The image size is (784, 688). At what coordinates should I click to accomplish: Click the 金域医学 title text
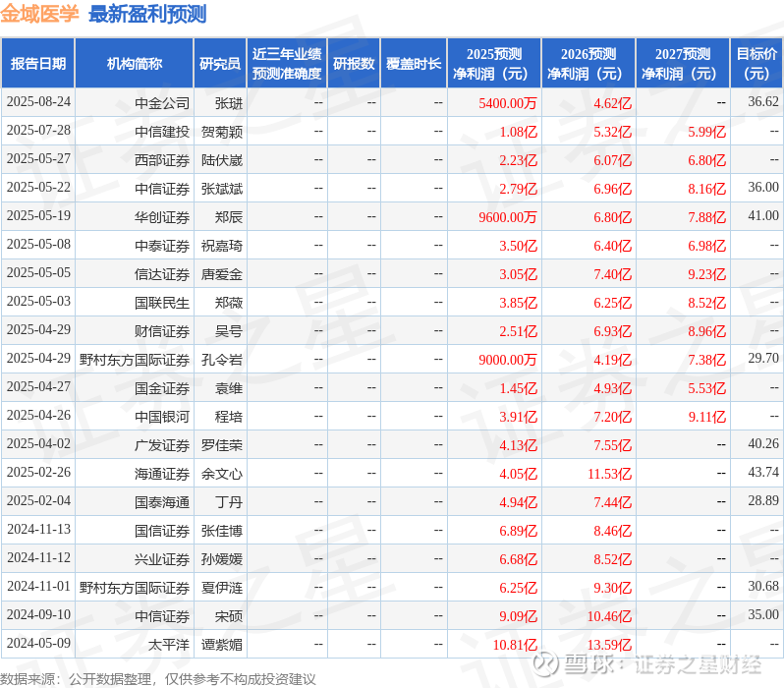click(39, 14)
